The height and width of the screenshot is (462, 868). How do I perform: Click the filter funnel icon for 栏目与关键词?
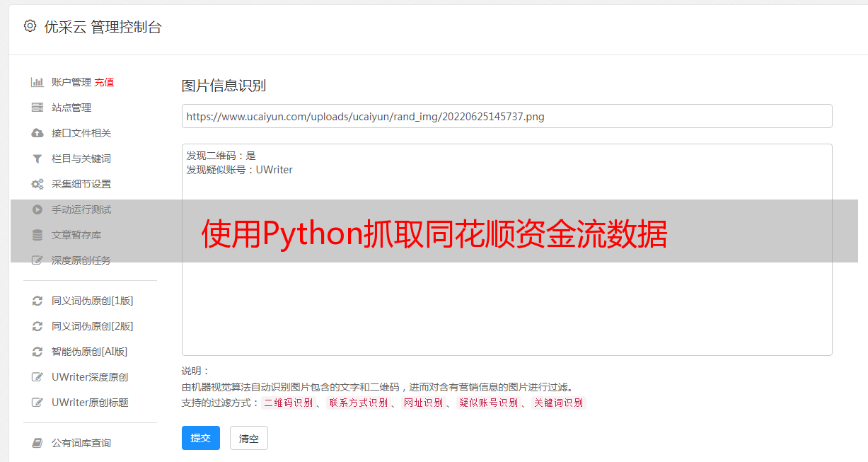37,158
